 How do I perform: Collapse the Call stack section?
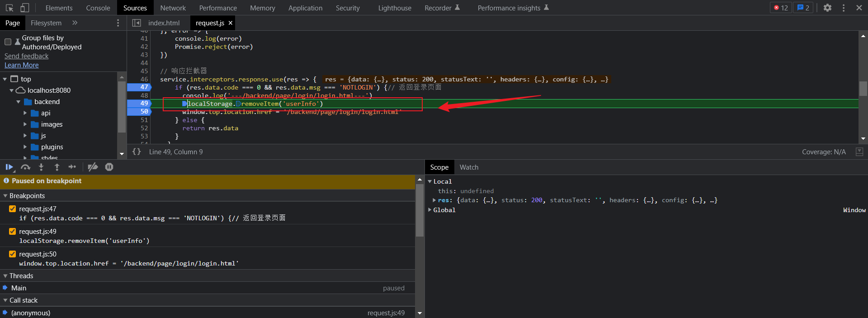click(x=5, y=300)
